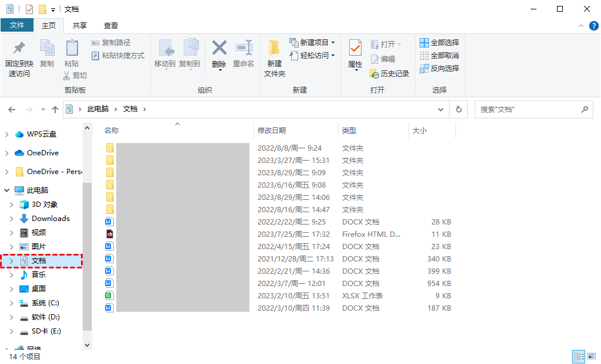Open the 移动到 move-to menu

(x=165, y=55)
